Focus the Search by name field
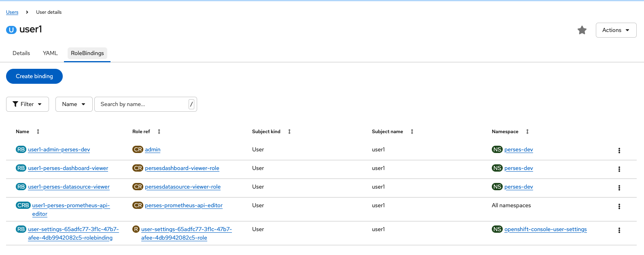 pos(142,104)
